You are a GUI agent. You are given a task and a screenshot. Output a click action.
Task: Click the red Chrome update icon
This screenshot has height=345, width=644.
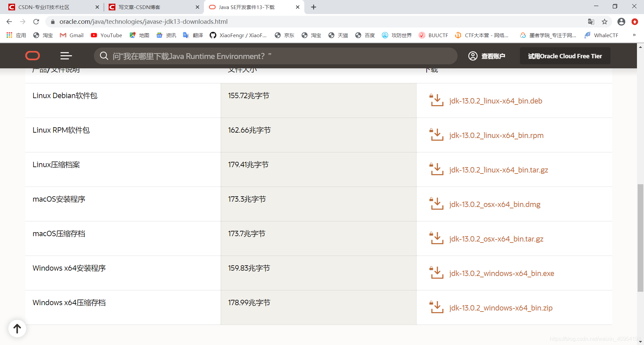coord(635,22)
